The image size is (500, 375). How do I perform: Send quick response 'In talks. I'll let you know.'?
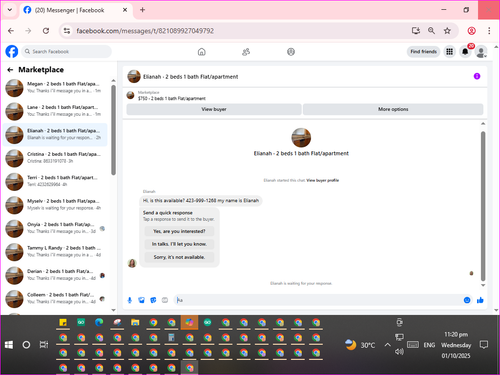179,244
